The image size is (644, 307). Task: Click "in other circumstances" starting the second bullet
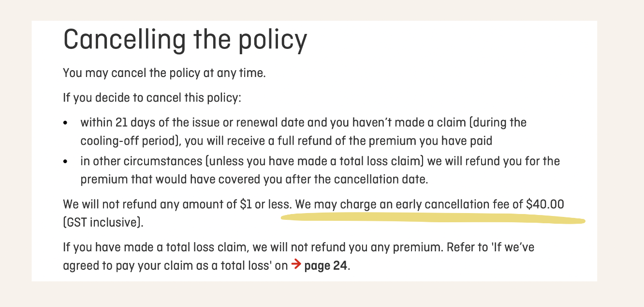(136, 161)
